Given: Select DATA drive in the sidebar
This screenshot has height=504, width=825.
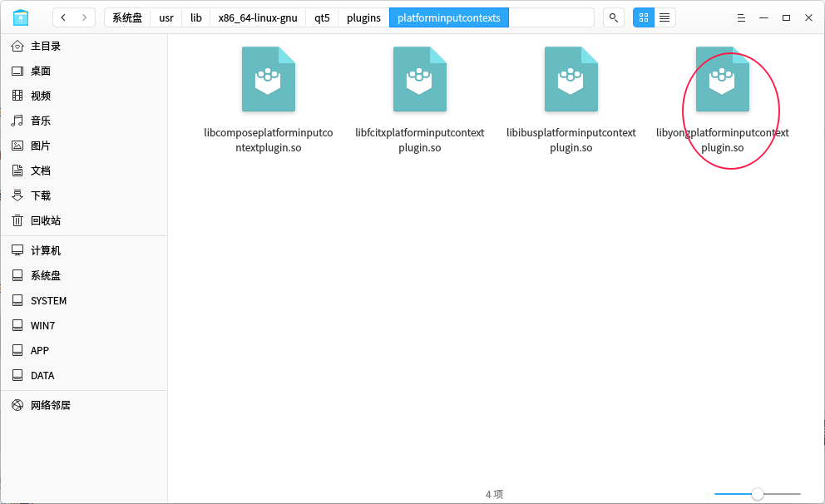Looking at the screenshot, I should (x=84, y=376).
